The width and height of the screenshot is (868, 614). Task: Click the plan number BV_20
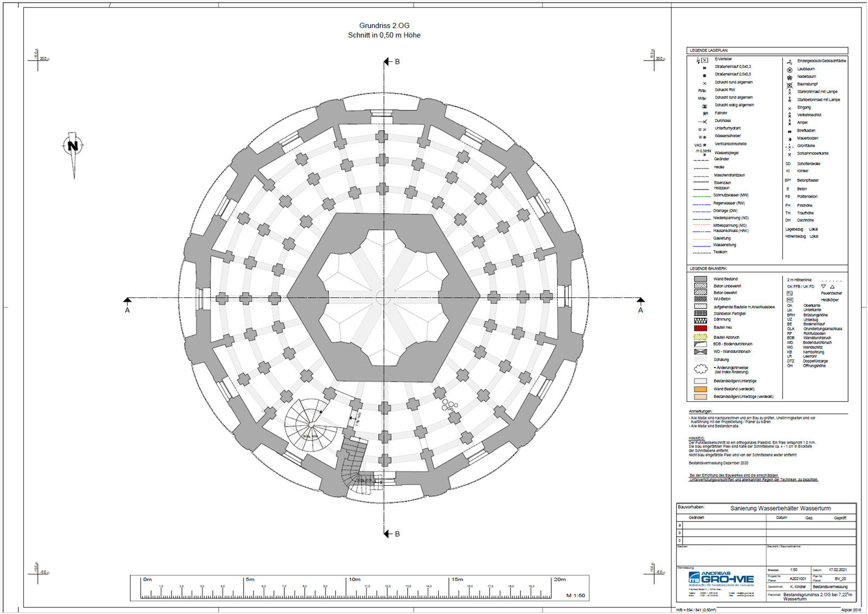click(840, 578)
